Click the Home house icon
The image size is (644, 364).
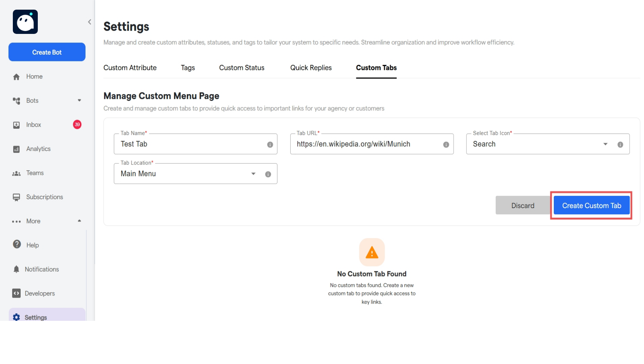[16, 77]
